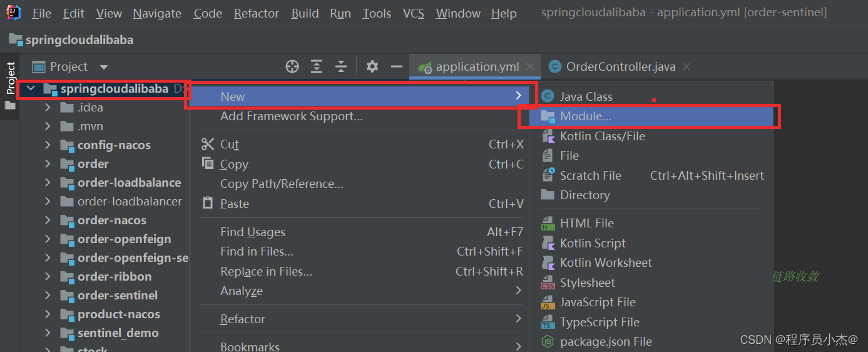Expand the order-loadbalance module
Screen dimensions: 868x352
pos(48,183)
